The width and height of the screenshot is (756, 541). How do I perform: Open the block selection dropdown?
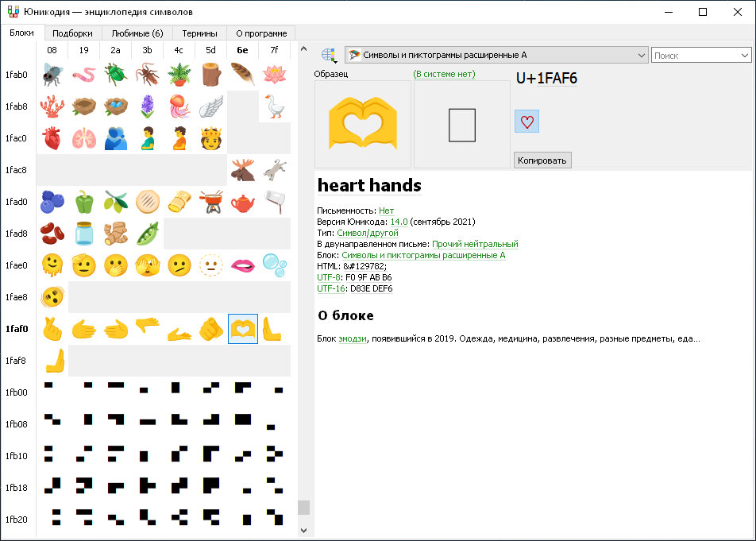(x=496, y=55)
